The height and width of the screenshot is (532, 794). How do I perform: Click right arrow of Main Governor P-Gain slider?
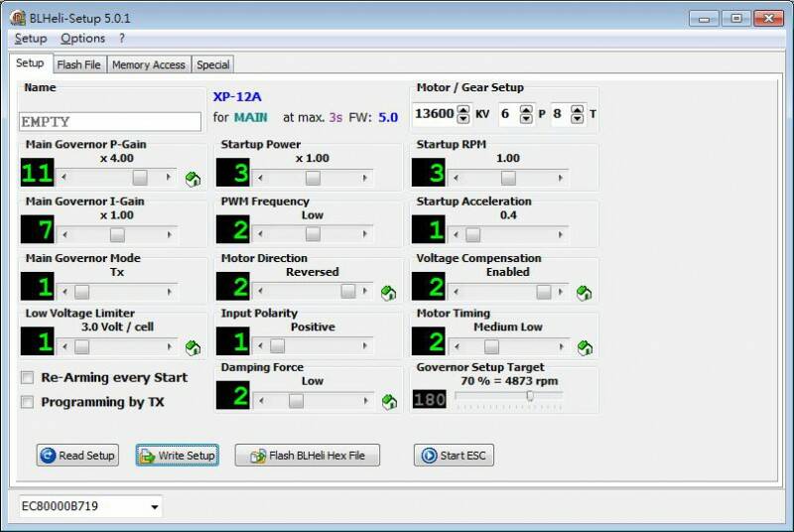[x=169, y=177]
